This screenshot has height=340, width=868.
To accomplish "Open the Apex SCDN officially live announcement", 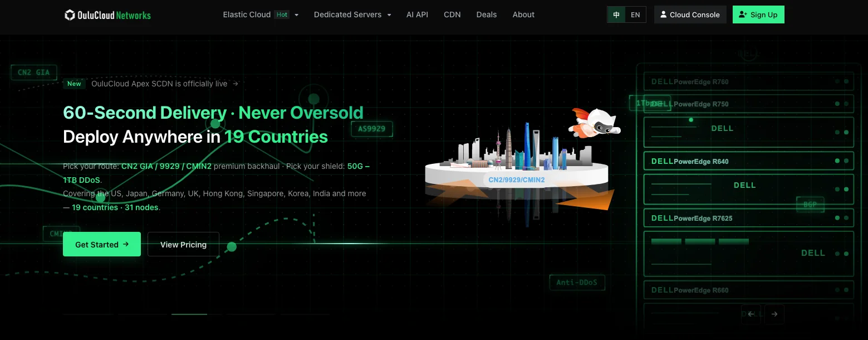I will [x=151, y=84].
